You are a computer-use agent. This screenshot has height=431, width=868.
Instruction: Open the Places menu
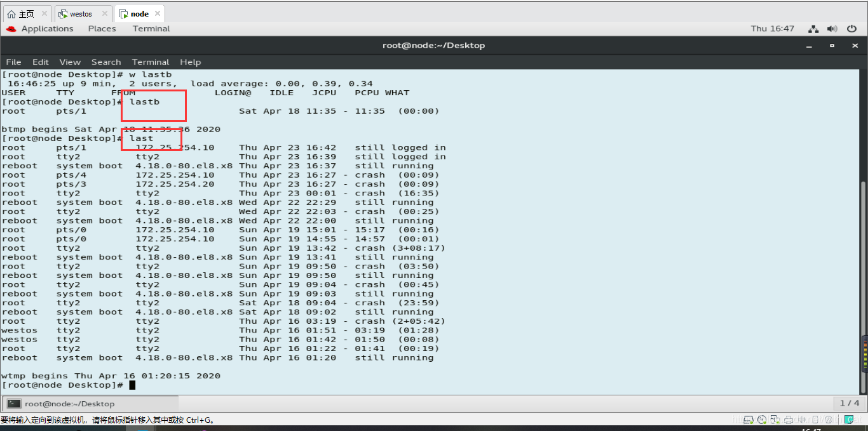click(x=102, y=29)
